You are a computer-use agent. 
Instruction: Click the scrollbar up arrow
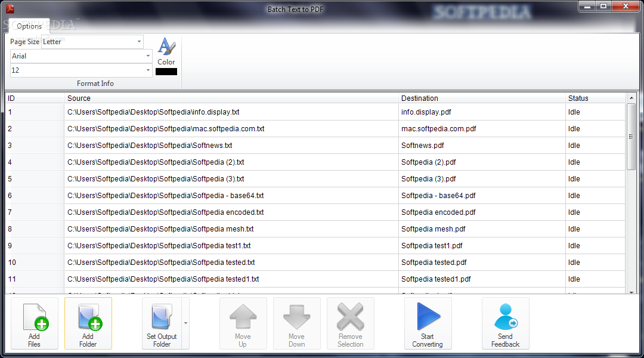[x=631, y=98]
